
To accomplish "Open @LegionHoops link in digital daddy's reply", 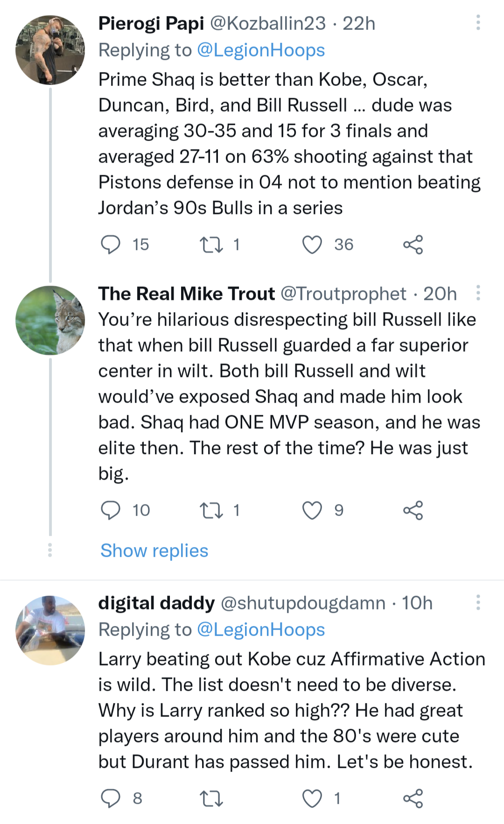I will [x=261, y=630].
